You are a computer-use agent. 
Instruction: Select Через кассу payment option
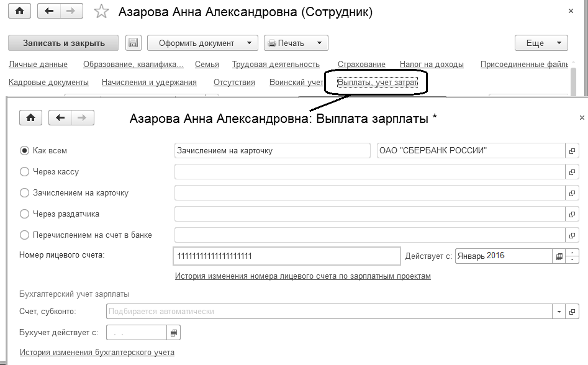point(24,171)
